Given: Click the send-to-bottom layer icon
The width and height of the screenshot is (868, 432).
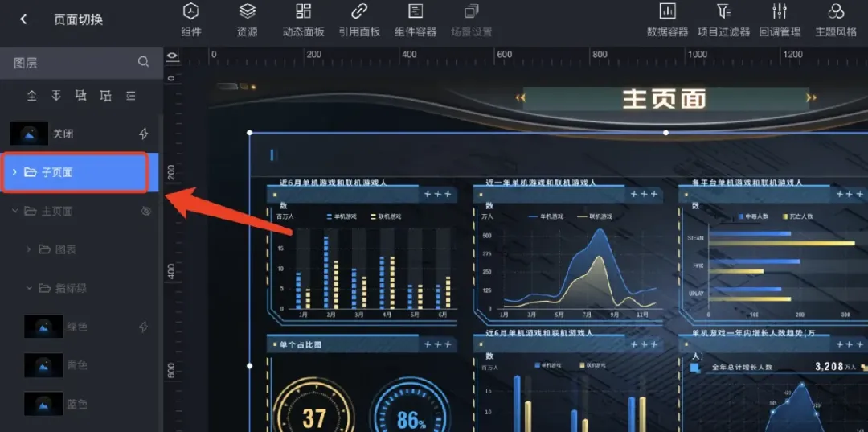Looking at the screenshot, I should coord(56,96).
